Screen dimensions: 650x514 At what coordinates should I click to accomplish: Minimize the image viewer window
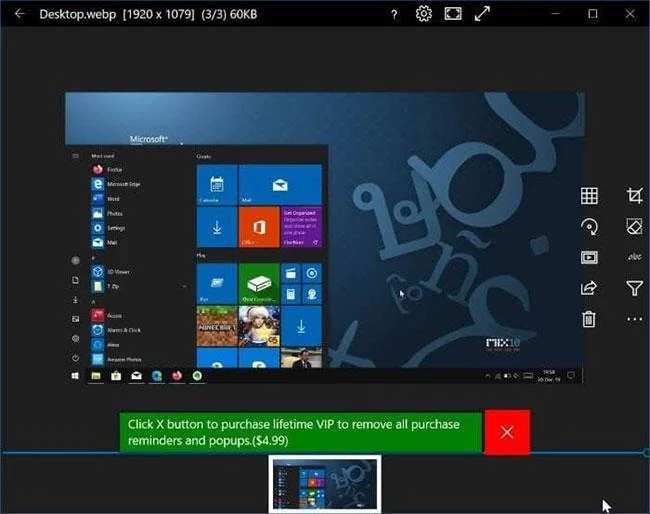pyautogui.click(x=556, y=14)
